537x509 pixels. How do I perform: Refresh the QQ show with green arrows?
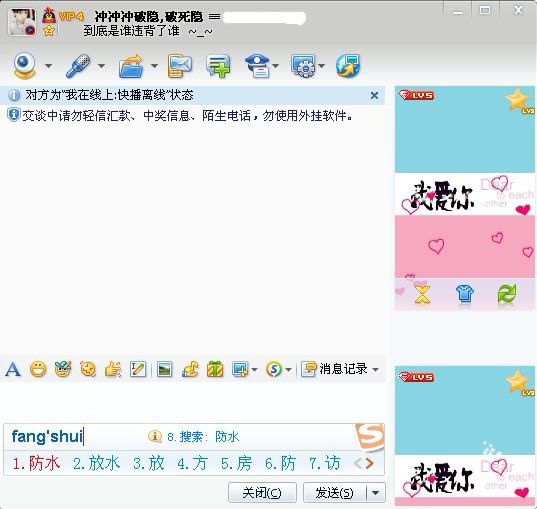coord(507,294)
